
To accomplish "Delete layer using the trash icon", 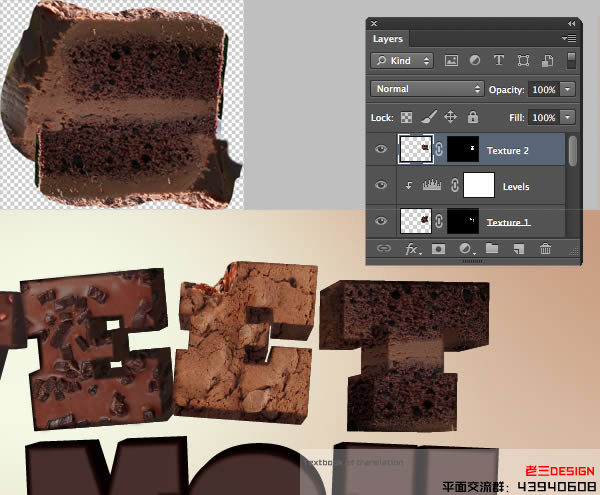I will (x=545, y=248).
